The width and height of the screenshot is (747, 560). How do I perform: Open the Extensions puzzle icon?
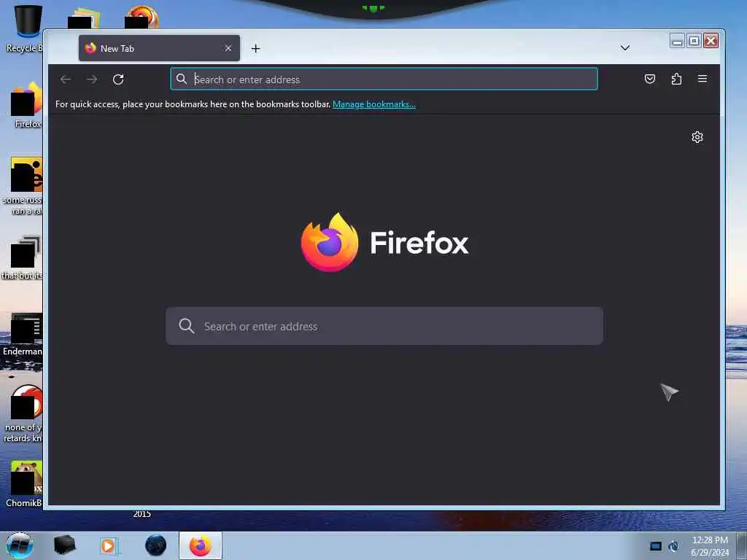point(676,79)
